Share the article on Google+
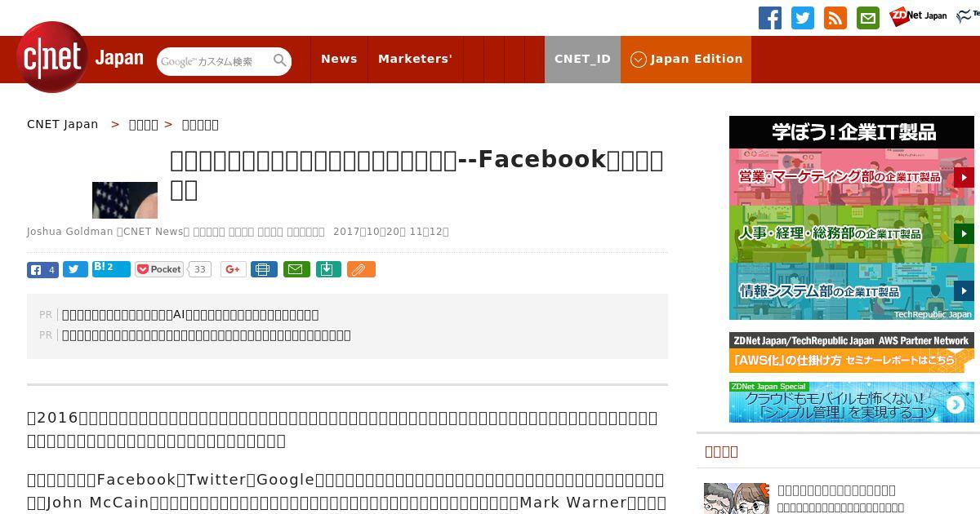This screenshot has width=980, height=514. pos(233,269)
